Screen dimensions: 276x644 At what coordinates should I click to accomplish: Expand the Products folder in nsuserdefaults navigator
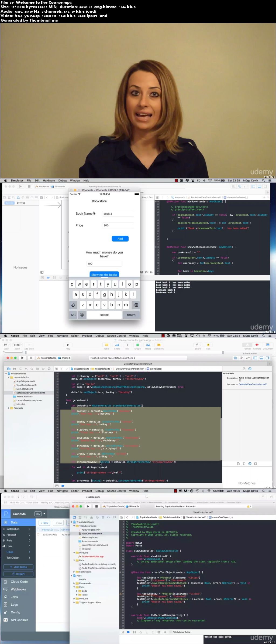click(x=9, y=408)
